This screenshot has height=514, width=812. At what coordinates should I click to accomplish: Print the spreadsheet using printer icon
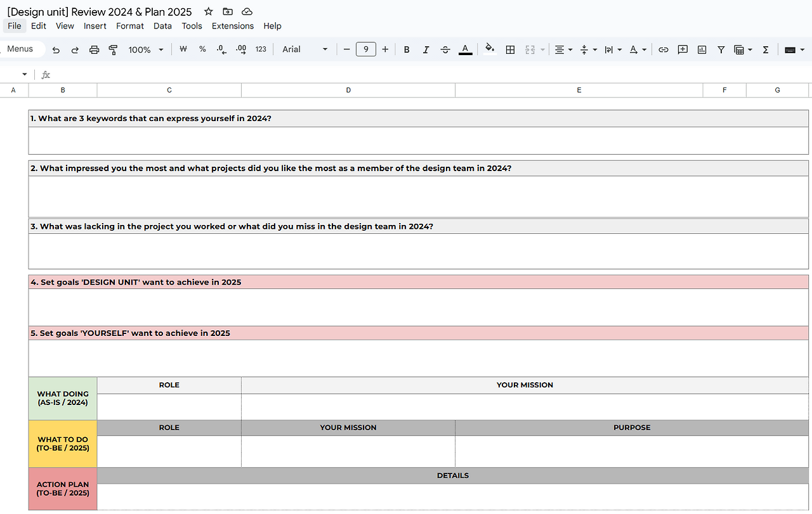click(95, 49)
